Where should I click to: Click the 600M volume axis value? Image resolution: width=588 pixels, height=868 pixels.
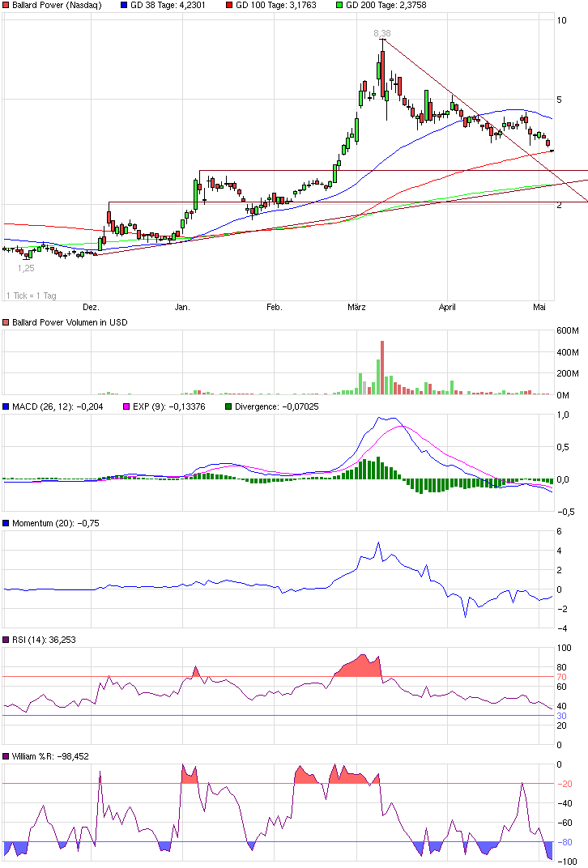tap(568, 330)
